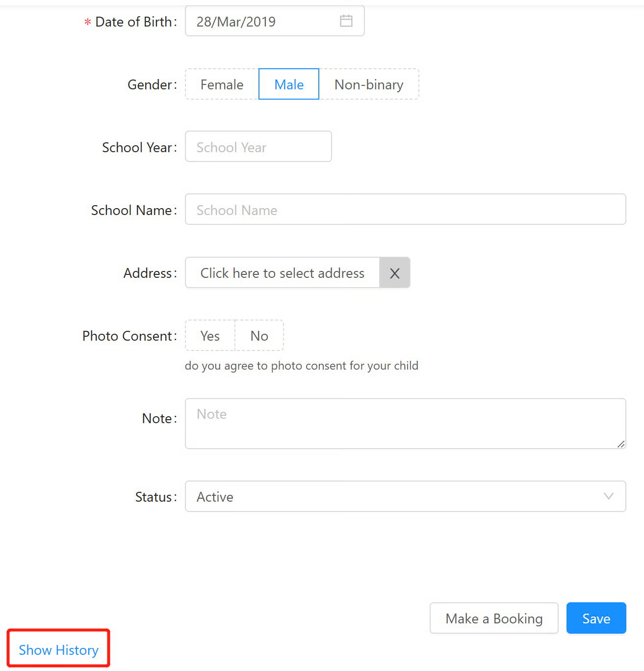This screenshot has height=671, width=644.
Task: Choose Non-binary gender option
Action: tap(369, 84)
